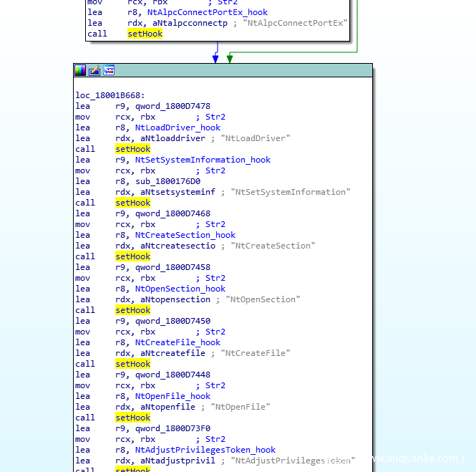Click the edit node pencil icon

pyautogui.click(x=94, y=70)
